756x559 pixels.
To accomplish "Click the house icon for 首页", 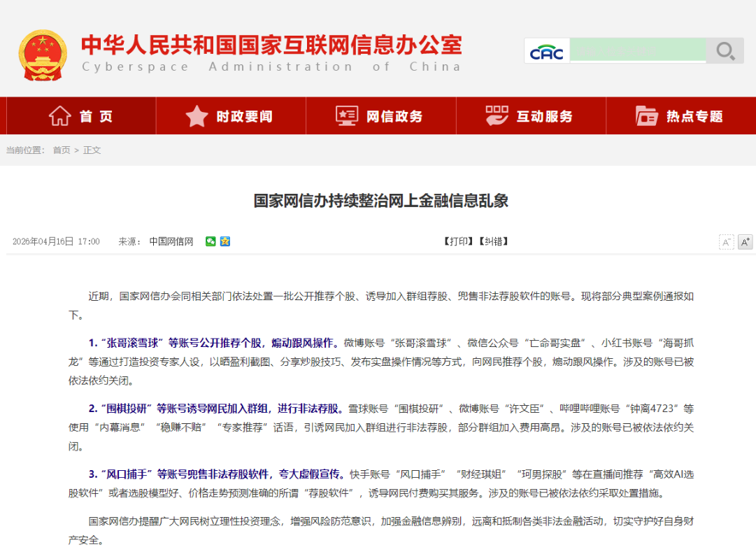I will pos(60,116).
